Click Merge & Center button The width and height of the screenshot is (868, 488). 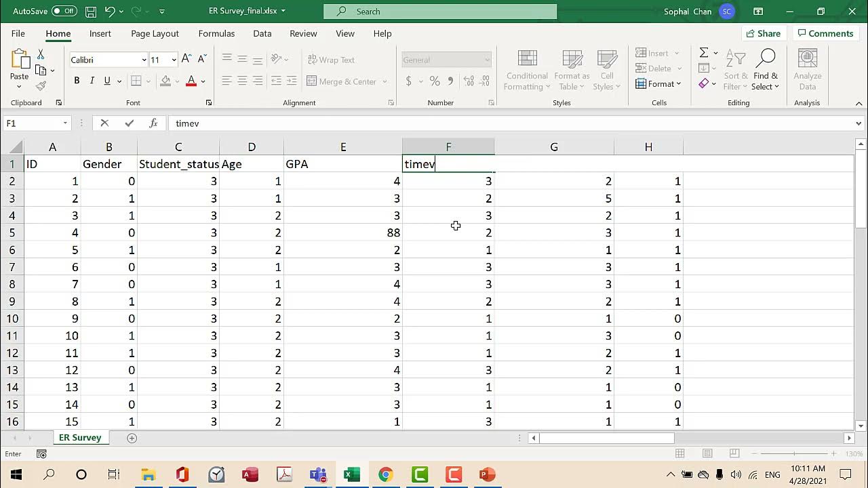pyautogui.click(x=342, y=81)
